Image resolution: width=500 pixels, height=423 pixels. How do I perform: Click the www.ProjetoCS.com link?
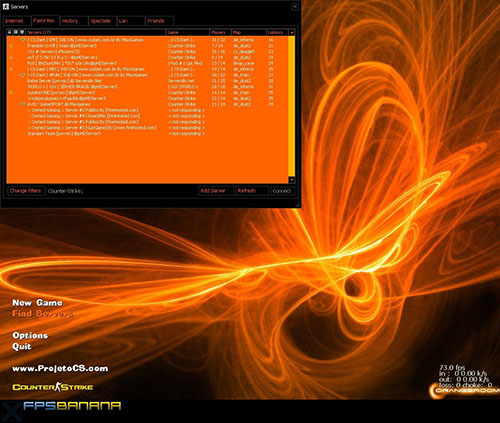(x=60, y=368)
